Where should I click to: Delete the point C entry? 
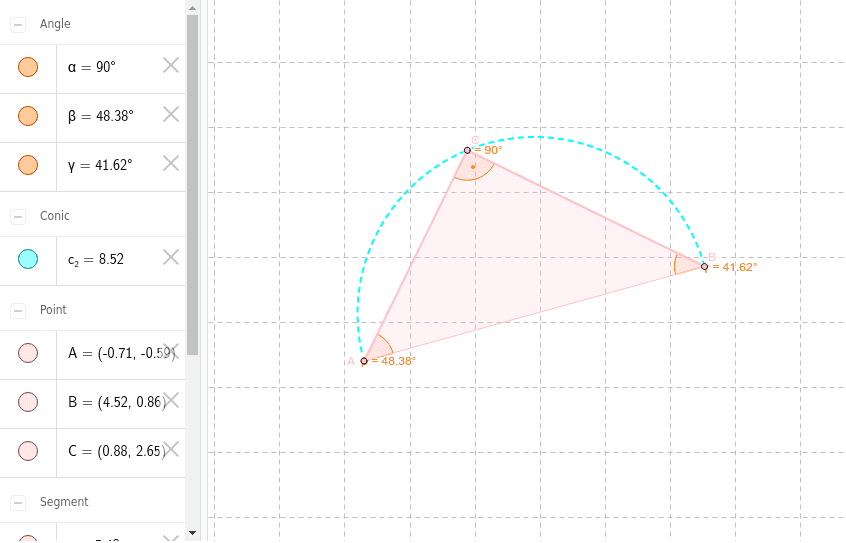coord(171,449)
